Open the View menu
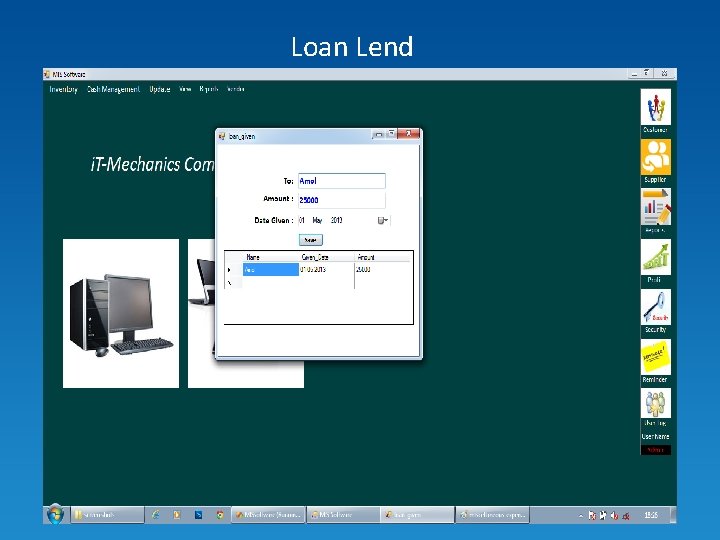 185,89
